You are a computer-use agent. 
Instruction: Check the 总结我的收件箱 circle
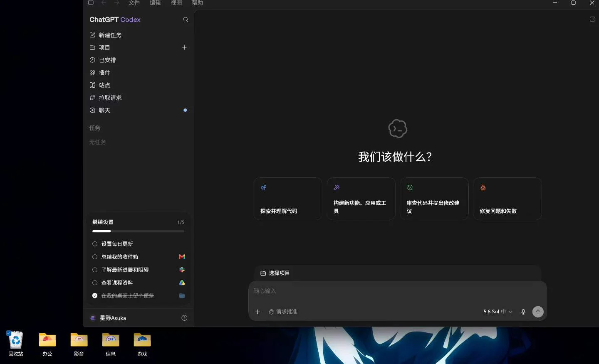click(x=95, y=257)
